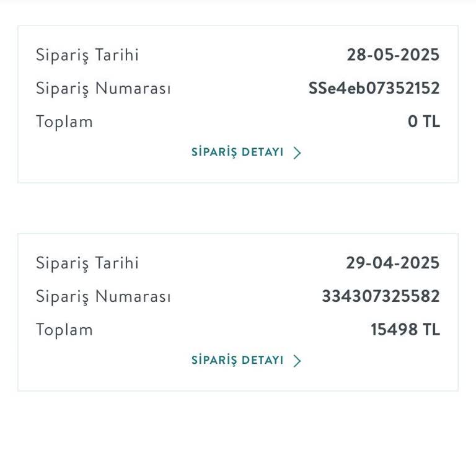This screenshot has width=476, height=476.
Task: Select the order date 29-04-2025
Action: click(393, 263)
